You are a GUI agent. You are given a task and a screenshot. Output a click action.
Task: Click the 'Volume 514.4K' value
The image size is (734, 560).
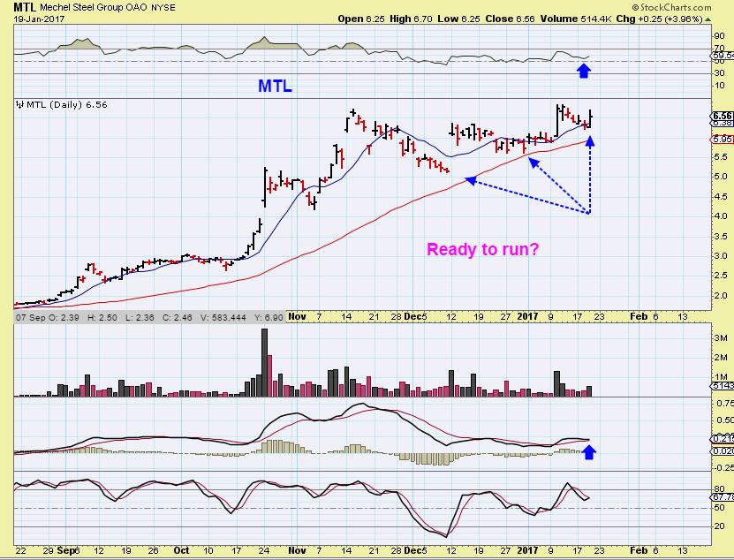click(x=575, y=19)
